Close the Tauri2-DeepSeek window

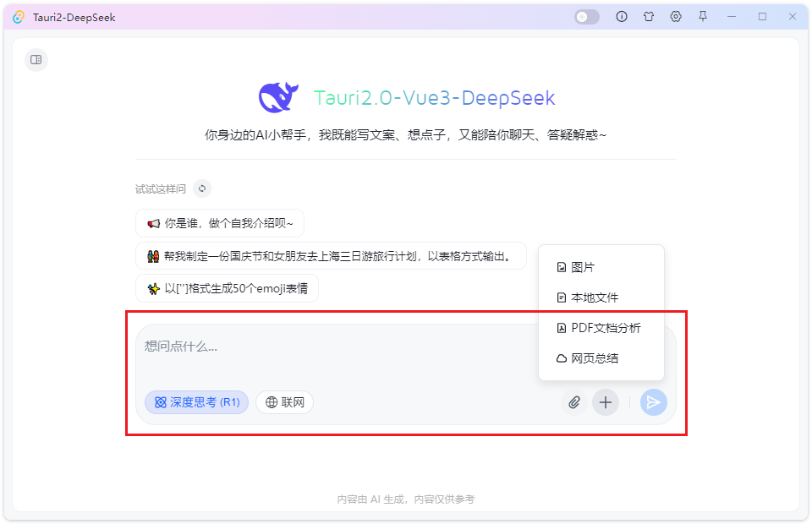793,17
